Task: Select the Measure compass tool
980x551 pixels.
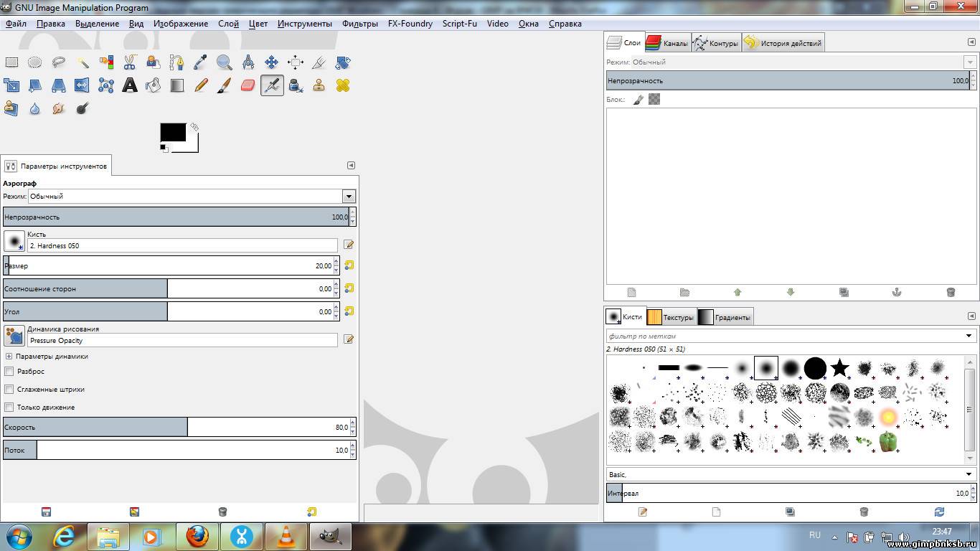Action: [x=248, y=62]
